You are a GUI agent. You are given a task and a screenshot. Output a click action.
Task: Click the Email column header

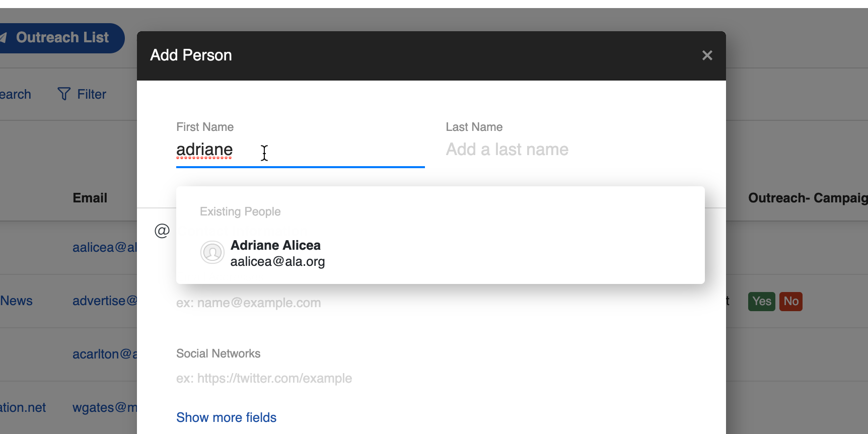(90, 198)
